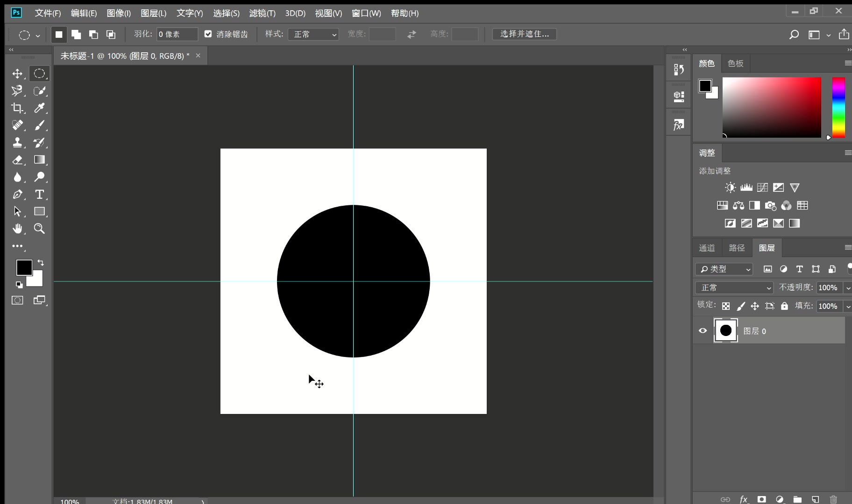Click the foreground color swatch in toolbar

(24, 267)
